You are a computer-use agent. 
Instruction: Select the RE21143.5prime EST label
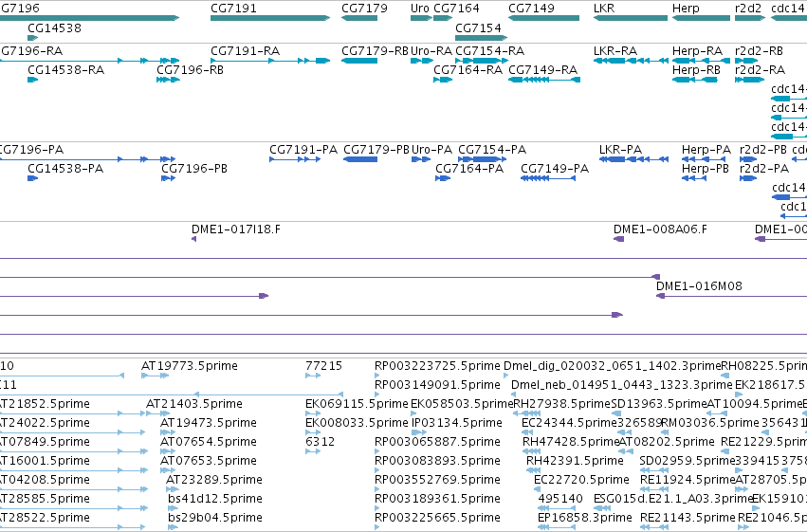[688, 518]
